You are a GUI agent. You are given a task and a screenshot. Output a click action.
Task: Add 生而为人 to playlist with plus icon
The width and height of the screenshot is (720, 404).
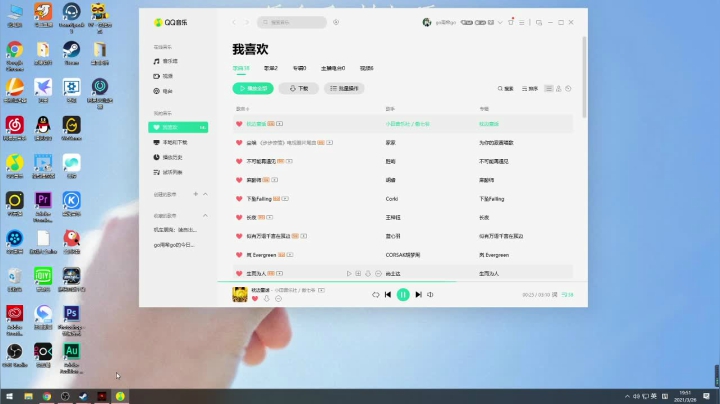pos(358,274)
